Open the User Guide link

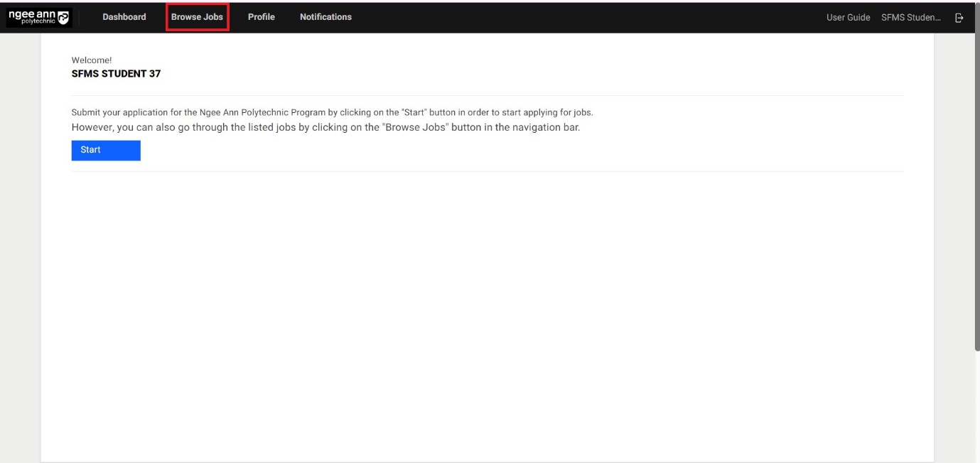point(847,16)
